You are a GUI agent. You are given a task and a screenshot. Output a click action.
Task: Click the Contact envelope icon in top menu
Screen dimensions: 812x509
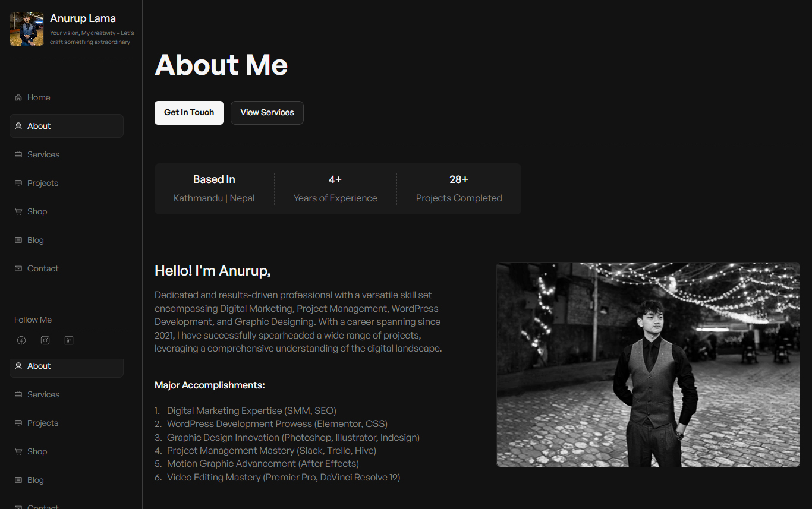point(18,268)
